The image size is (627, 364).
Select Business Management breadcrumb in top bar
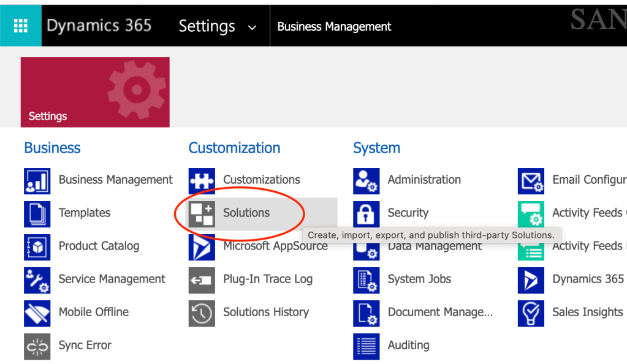334,27
